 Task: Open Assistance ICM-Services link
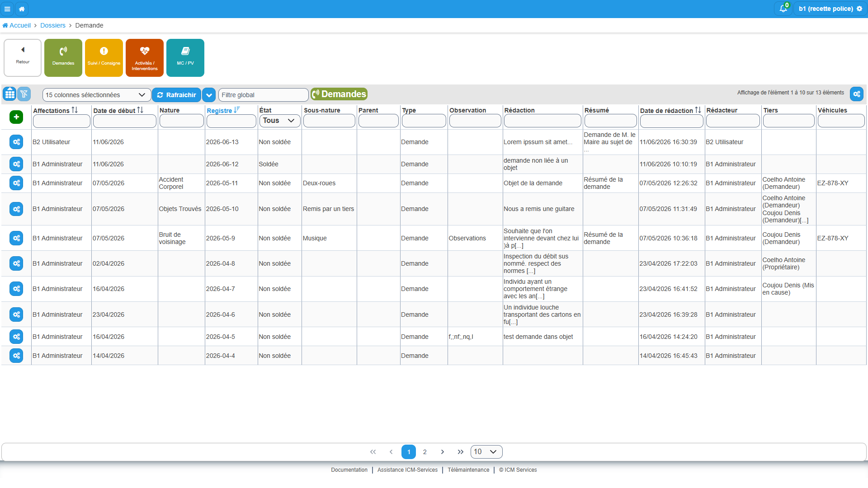407,470
